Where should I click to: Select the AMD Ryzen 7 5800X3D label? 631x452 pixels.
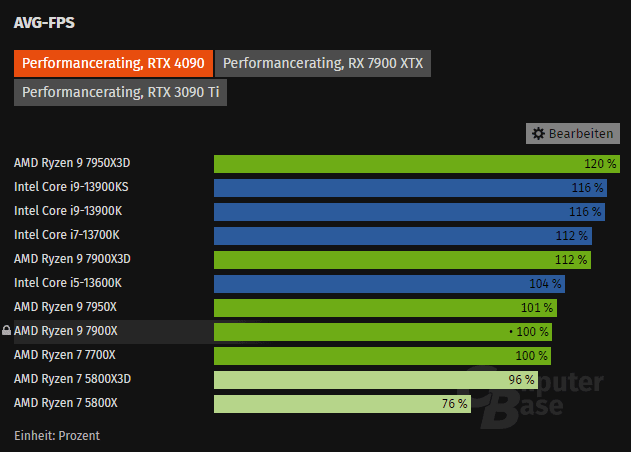coord(73,379)
